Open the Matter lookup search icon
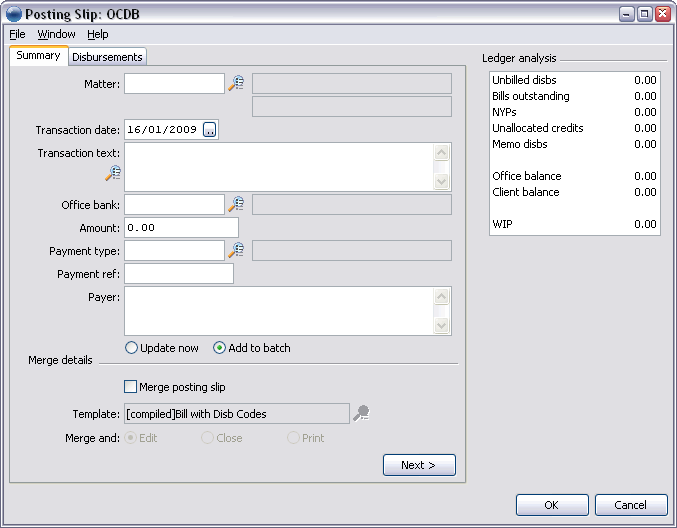This screenshot has height=528, width=677. pos(236,83)
